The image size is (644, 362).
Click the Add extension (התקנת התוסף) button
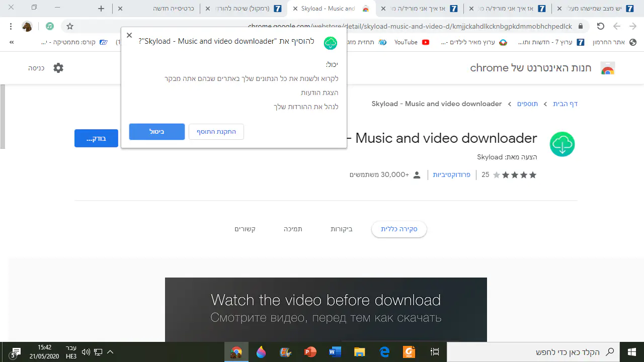click(x=216, y=132)
